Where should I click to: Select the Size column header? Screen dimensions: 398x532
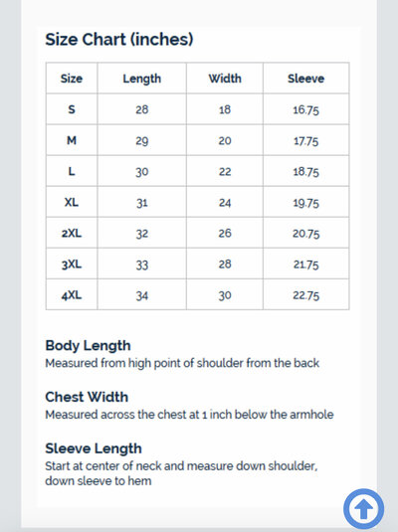pos(72,79)
